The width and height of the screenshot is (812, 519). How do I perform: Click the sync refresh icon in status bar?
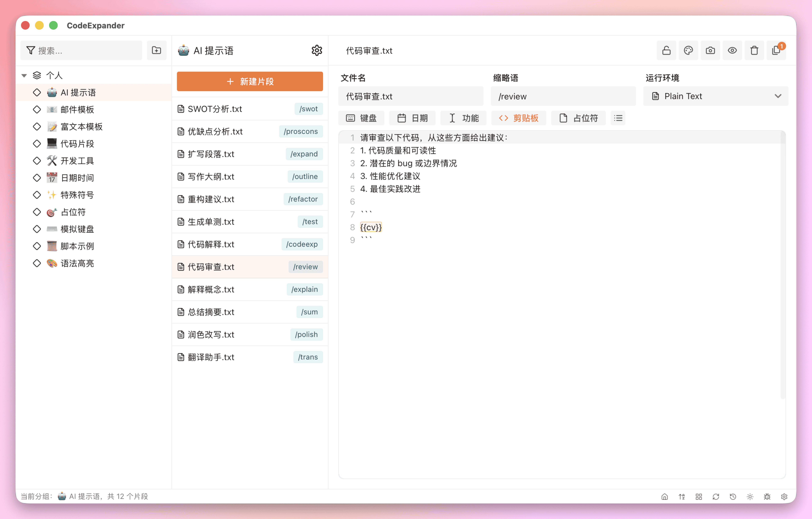716,496
